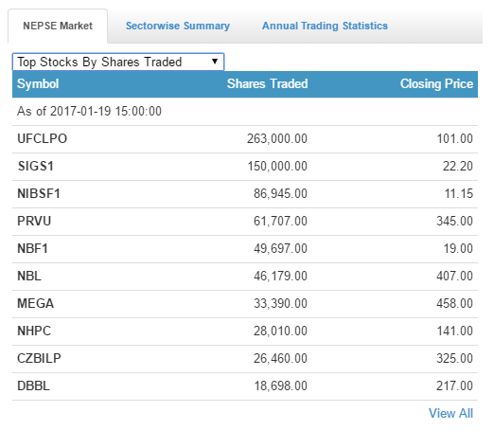494x448 pixels.
Task: Click the 49,697.00 shares traded value
Action: click(x=280, y=249)
